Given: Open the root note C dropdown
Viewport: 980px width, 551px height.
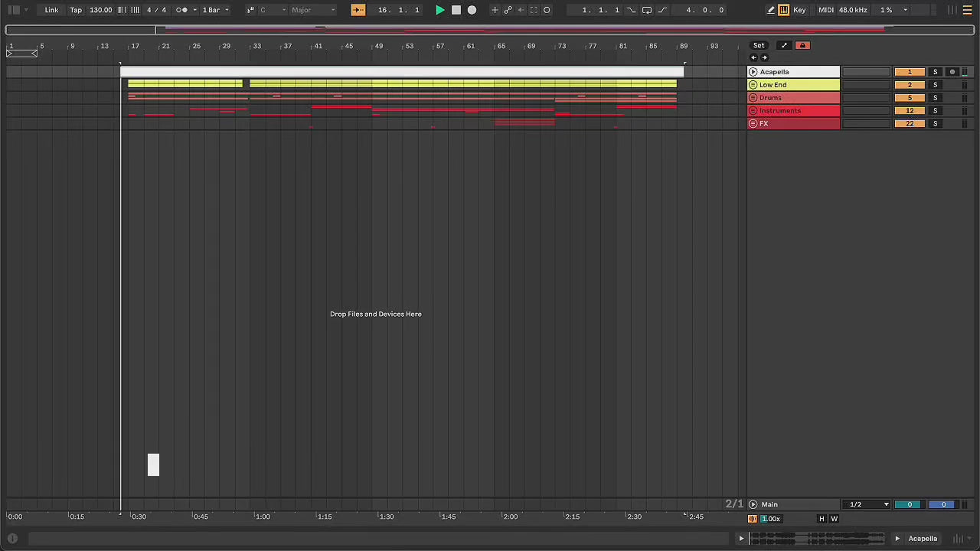Looking at the screenshot, I should pyautogui.click(x=273, y=10).
